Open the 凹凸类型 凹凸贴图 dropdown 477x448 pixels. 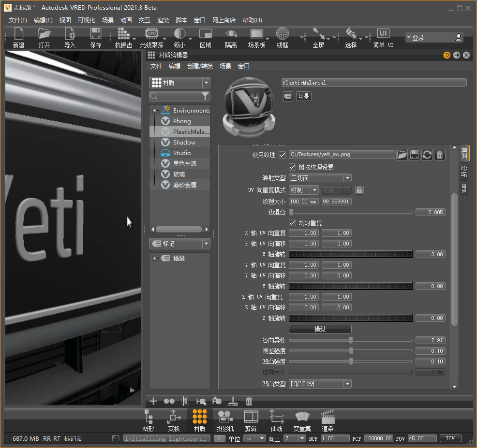320,384
